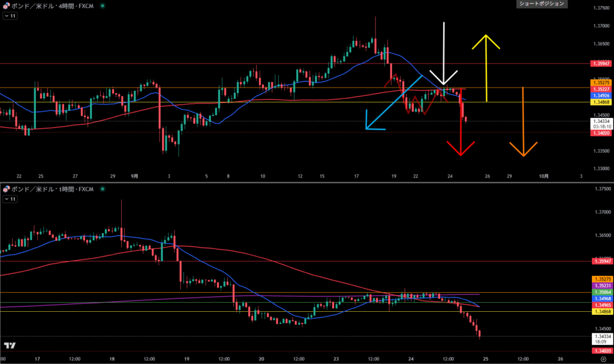614x364 pixels.
Task: Expand the 11 indicators legend on 4-hour chart
Action: coord(10,16)
